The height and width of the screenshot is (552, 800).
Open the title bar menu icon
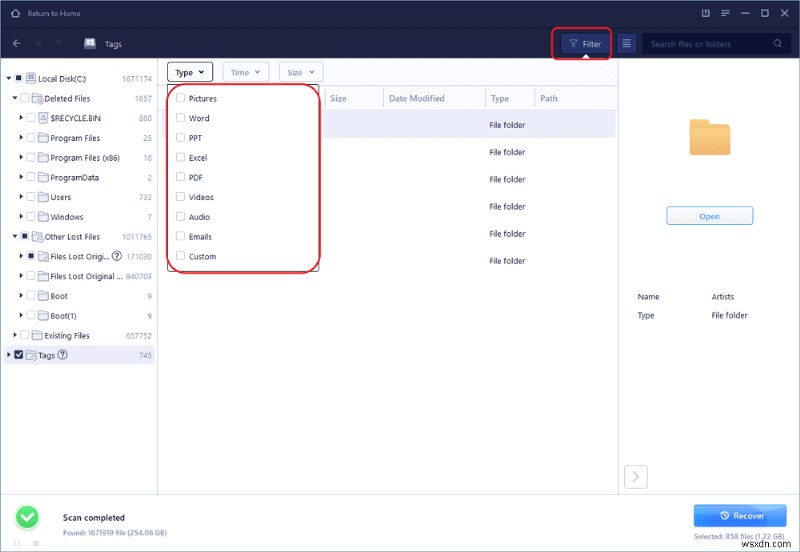click(x=725, y=13)
